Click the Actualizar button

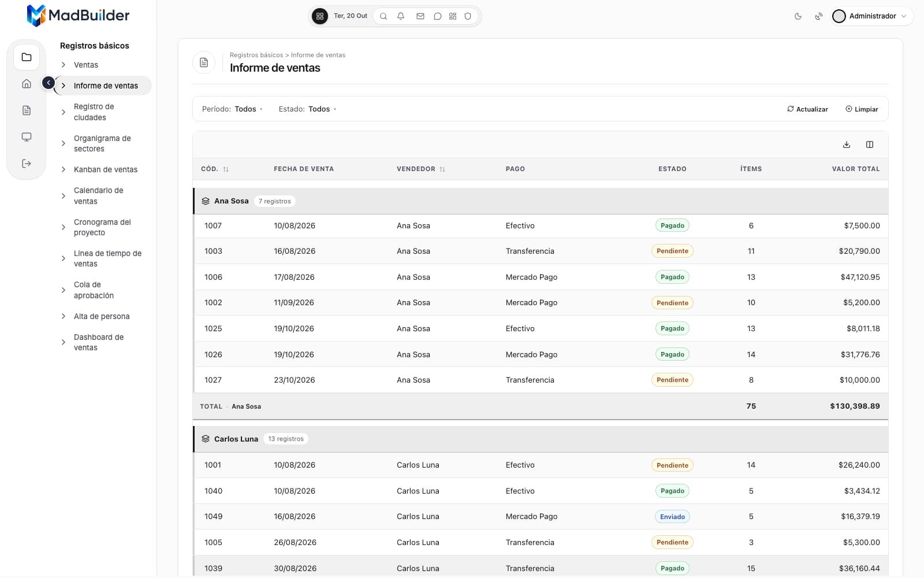pos(807,109)
